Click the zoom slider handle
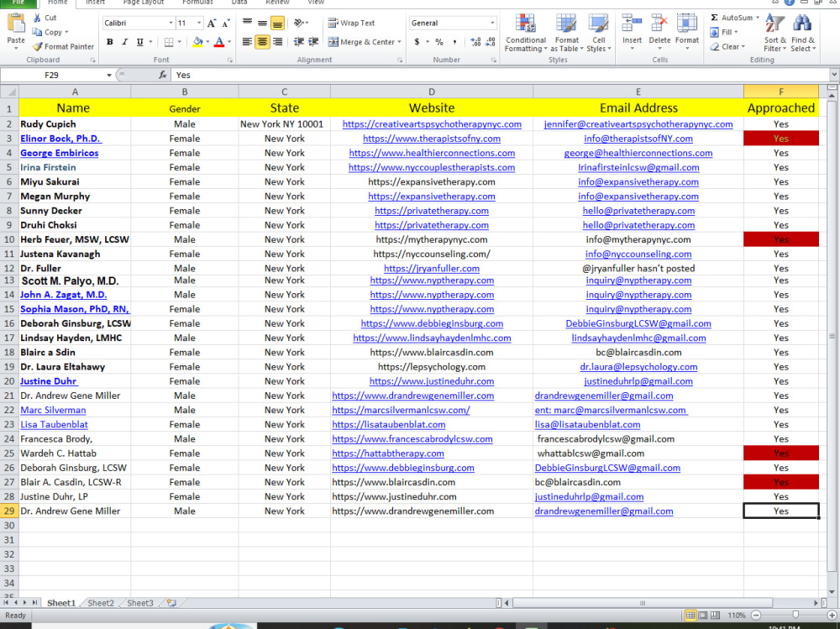This screenshot has width=840, height=629. pyautogui.click(x=795, y=615)
